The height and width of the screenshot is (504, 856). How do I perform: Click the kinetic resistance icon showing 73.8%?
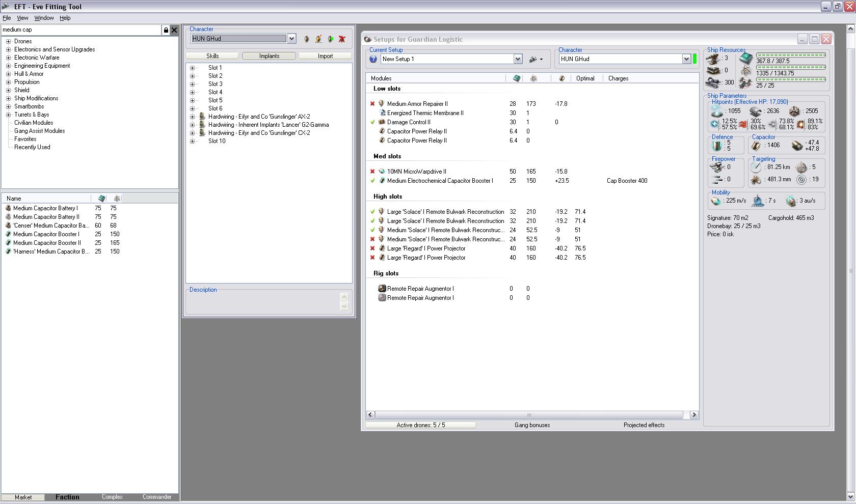[x=772, y=124]
